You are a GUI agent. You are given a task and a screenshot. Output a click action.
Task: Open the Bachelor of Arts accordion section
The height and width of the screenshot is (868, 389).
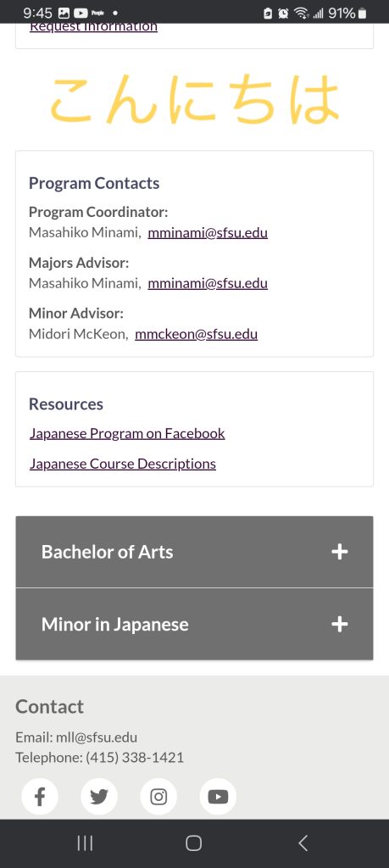[194, 552]
